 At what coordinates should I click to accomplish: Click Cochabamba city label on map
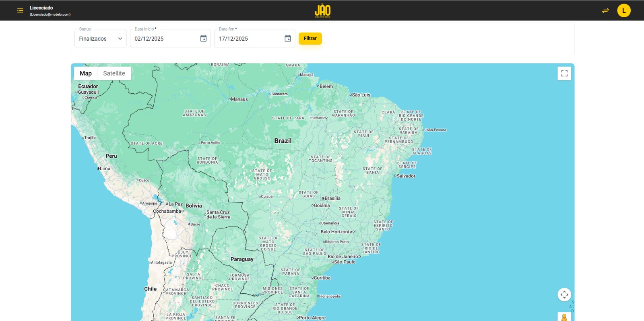point(167,211)
